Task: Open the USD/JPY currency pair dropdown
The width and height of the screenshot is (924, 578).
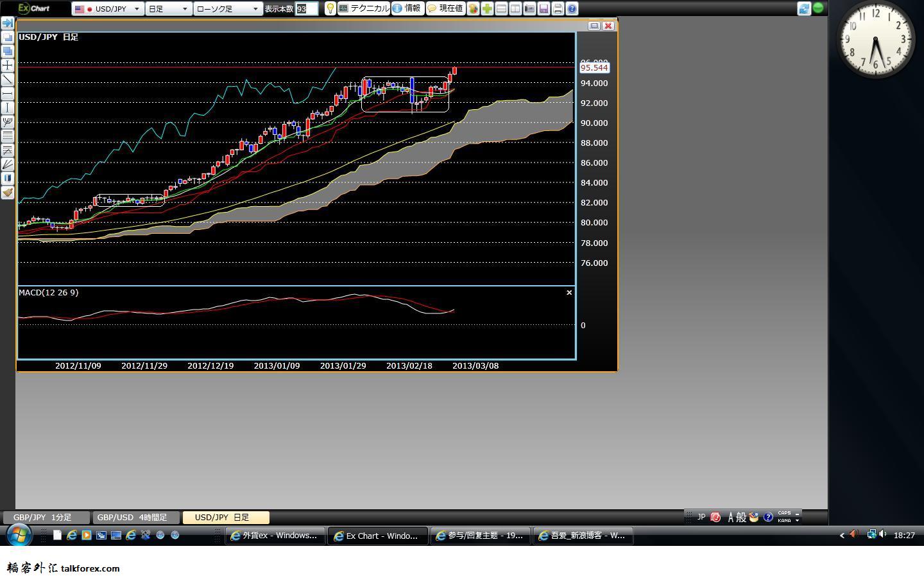Action: pyautogui.click(x=107, y=9)
